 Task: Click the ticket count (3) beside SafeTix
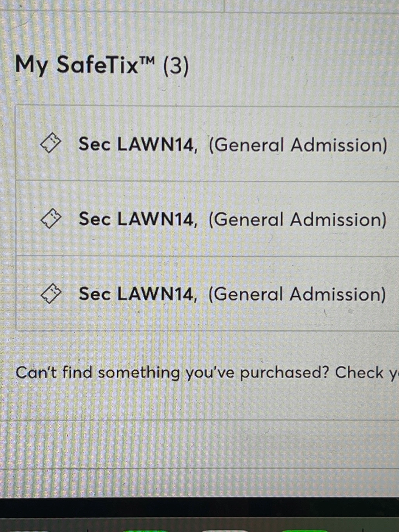175,66
